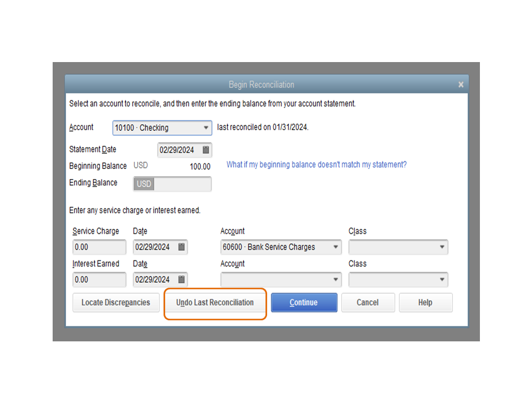Click the Cancel button
Screen dimensions: 532x399
(x=368, y=303)
